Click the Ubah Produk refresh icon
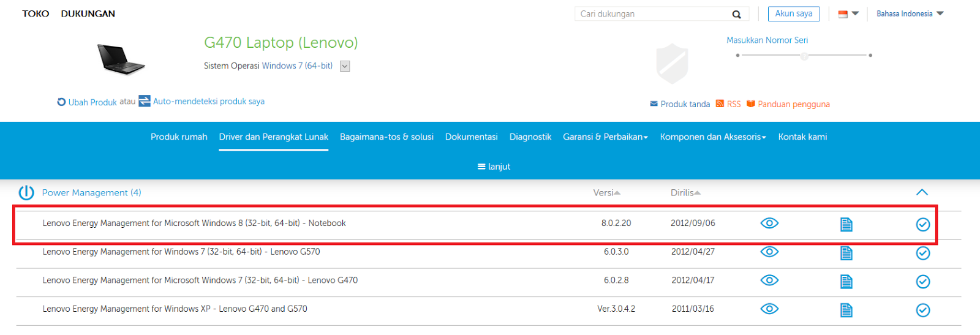Viewport: 980px width, 335px height. point(61,102)
